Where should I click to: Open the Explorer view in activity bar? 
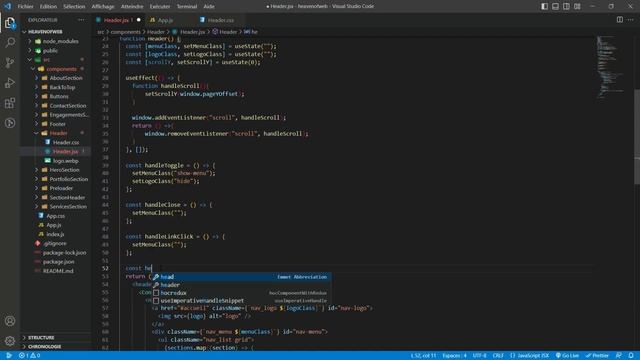[x=10, y=23]
